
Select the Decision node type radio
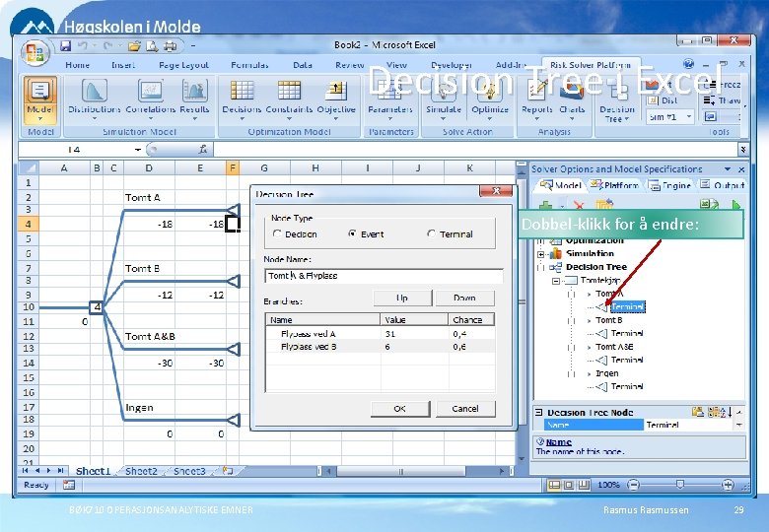click(x=277, y=234)
